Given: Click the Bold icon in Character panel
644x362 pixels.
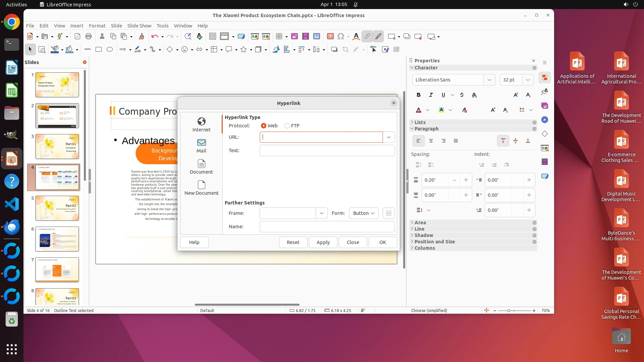Looking at the screenshot, I should click(418, 95).
